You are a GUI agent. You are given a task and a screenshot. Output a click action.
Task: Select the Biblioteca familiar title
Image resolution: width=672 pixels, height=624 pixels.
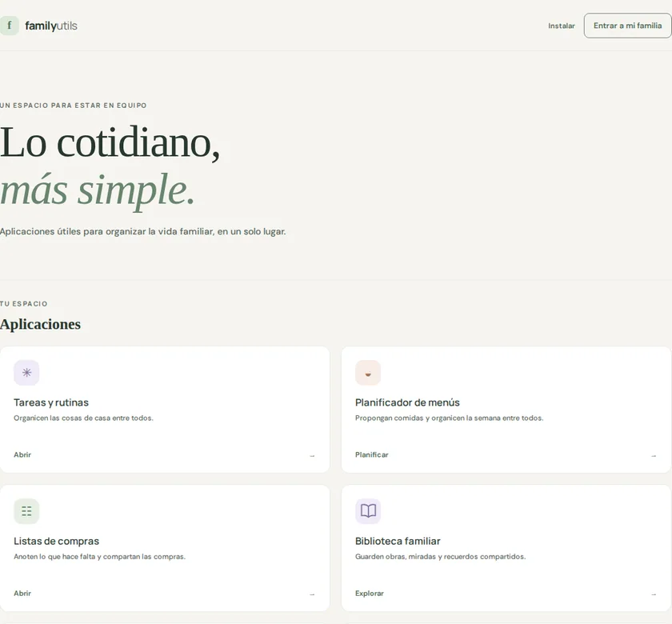pyautogui.click(x=398, y=541)
